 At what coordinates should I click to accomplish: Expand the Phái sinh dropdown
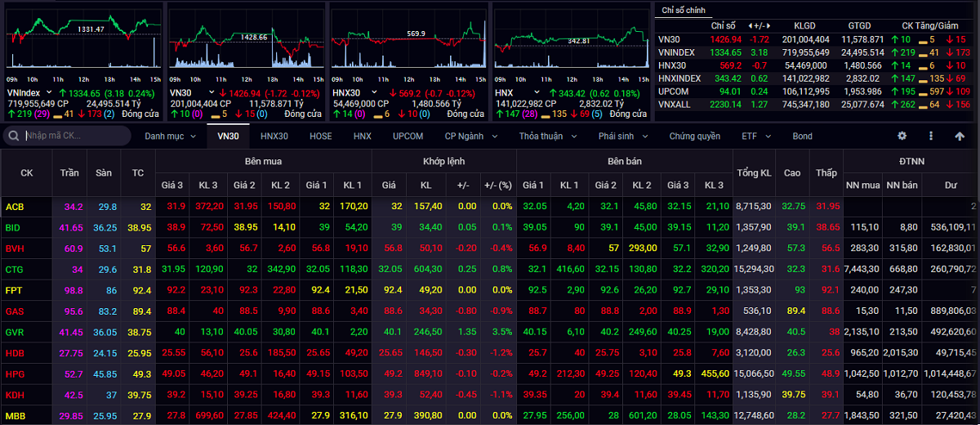pos(622,136)
